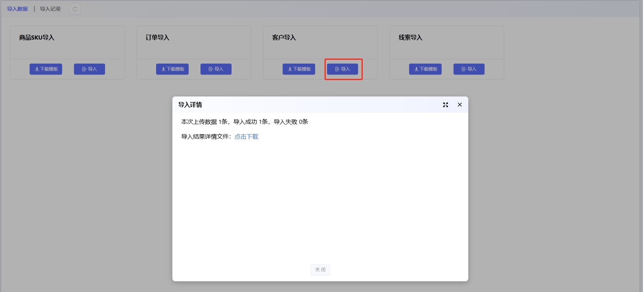Click the 订单导入 card heading
Viewport: 644px width, 292px height.
pyautogui.click(x=158, y=38)
